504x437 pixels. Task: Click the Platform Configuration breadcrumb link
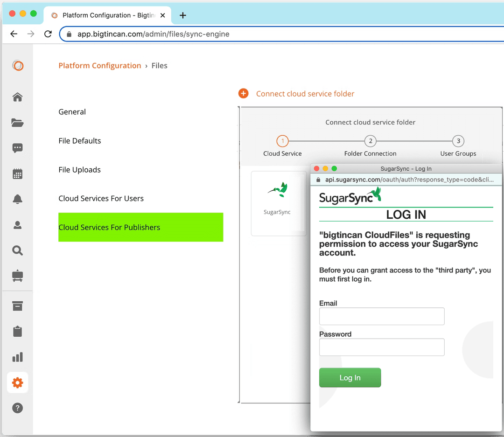(99, 66)
